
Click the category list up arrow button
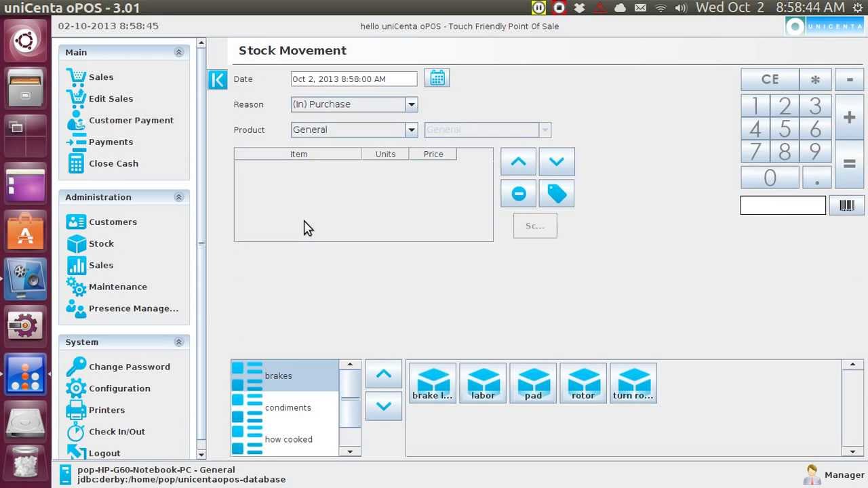tap(383, 375)
